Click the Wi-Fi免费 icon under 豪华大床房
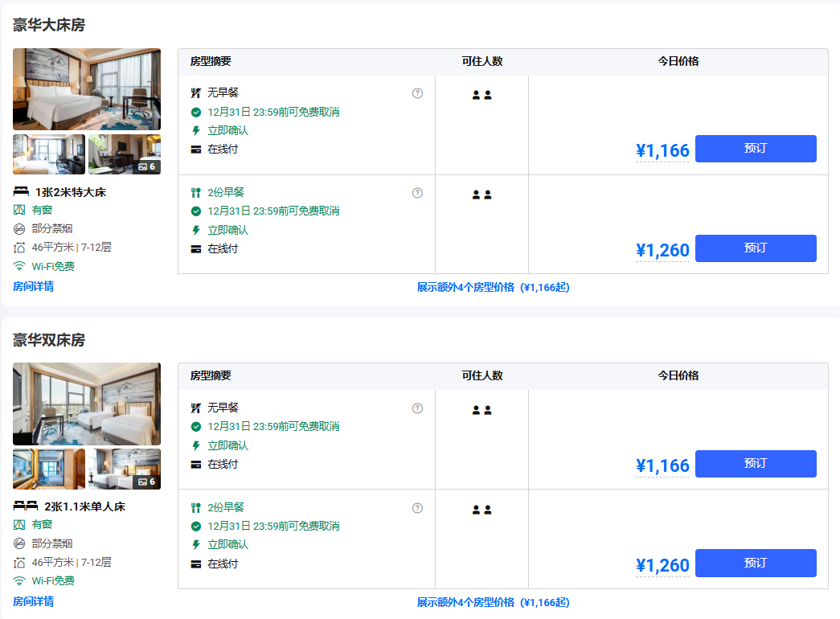Image resolution: width=840 pixels, height=619 pixels. [19, 267]
